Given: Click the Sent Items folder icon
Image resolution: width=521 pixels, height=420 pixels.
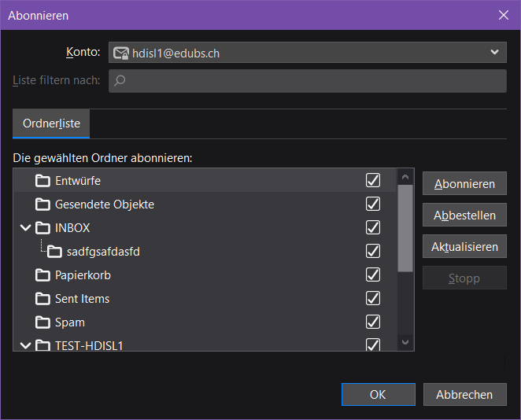Looking at the screenshot, I should coord(42,299).
